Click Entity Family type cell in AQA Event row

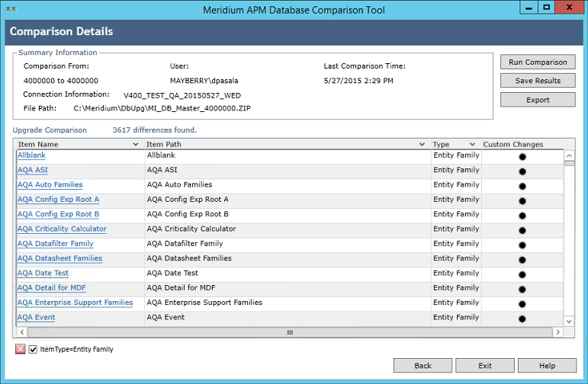pos(456,317)
